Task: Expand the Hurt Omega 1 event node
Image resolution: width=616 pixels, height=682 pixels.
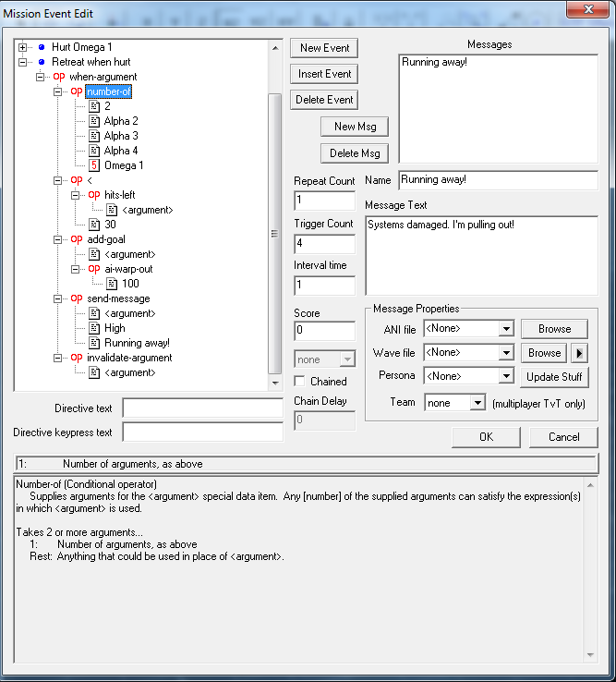Action: 24,47
